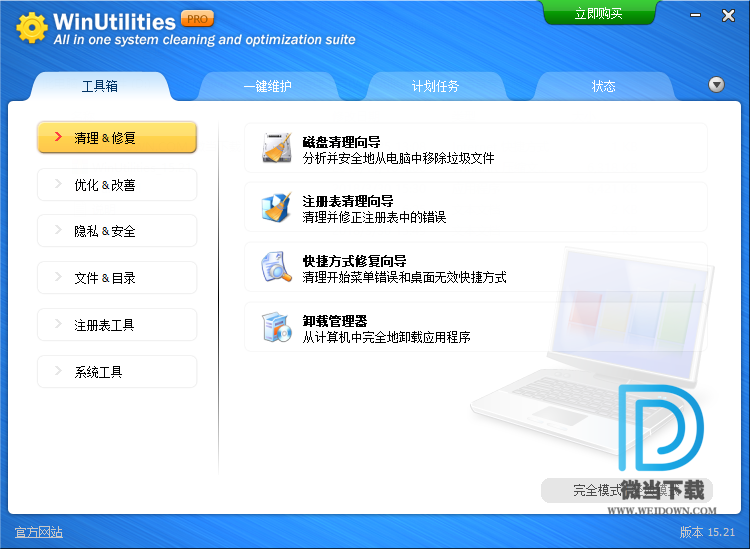Launch 快捷方式修复向导 by its title

pyautogui.click(x=354, y=261)
